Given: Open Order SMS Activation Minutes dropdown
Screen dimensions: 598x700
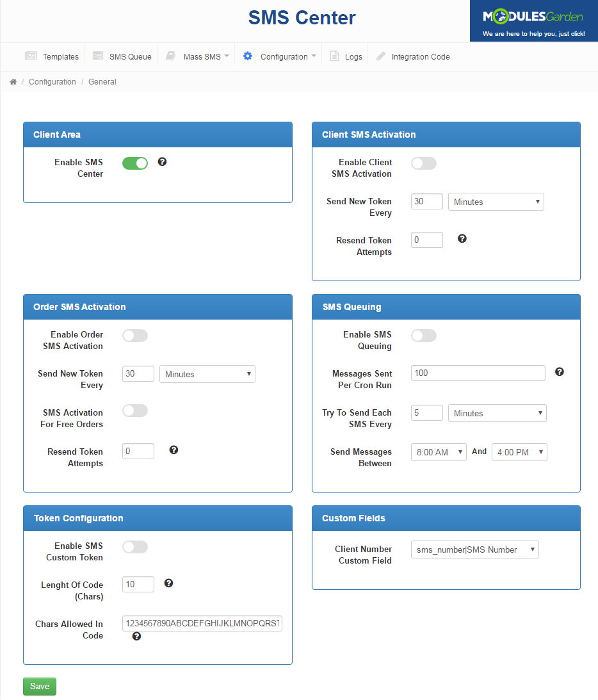Looking at the screenshot, I should pyautogui.click(x=207, y=374).
